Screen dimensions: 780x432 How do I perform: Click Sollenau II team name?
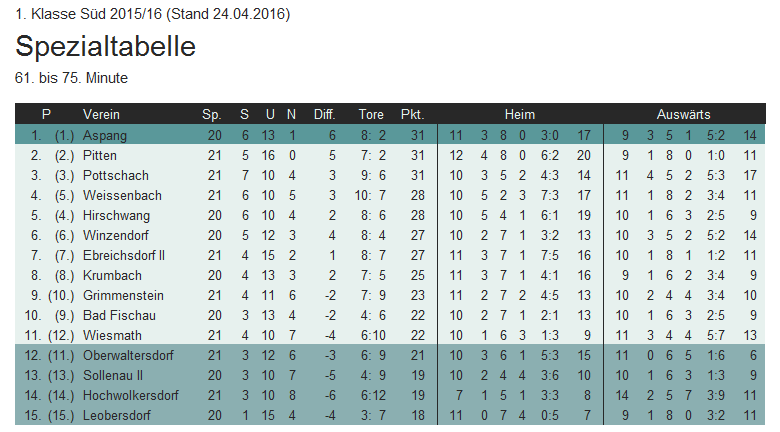tap(114, 375)
